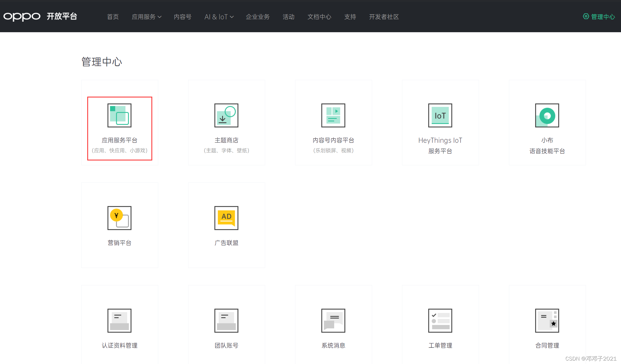Click the 广告联盟 label

(x=226, y=243)
